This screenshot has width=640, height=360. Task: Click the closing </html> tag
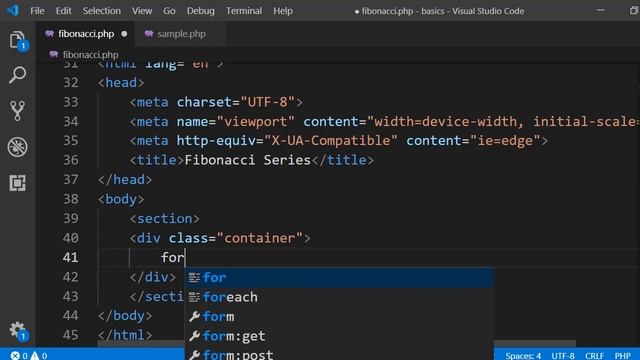click(125, 335)
